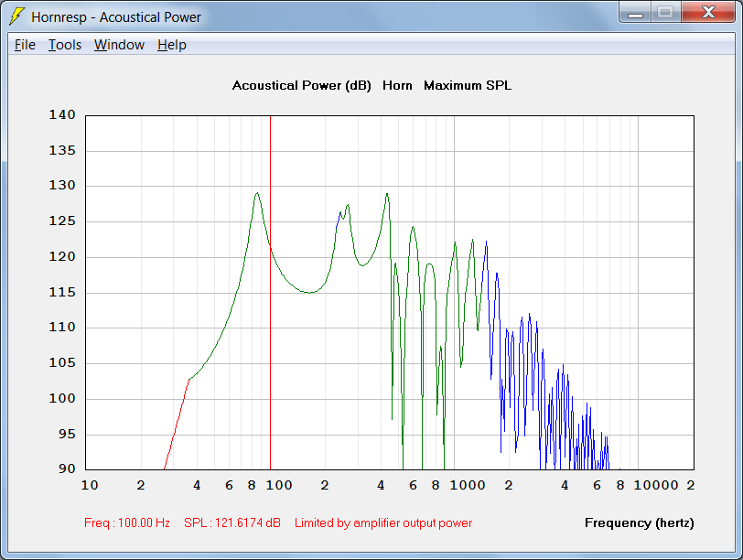
Task: Click the 'Acoustical Power (dB)' chart title
Action: point(301,86)
